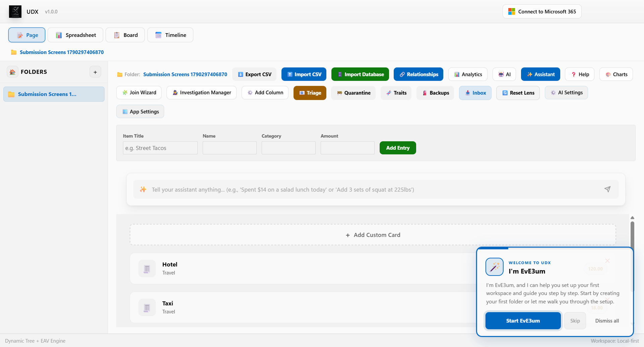Click the Hotel card document icon
This screenshot has width=644, height=347.
click(147, 269)
